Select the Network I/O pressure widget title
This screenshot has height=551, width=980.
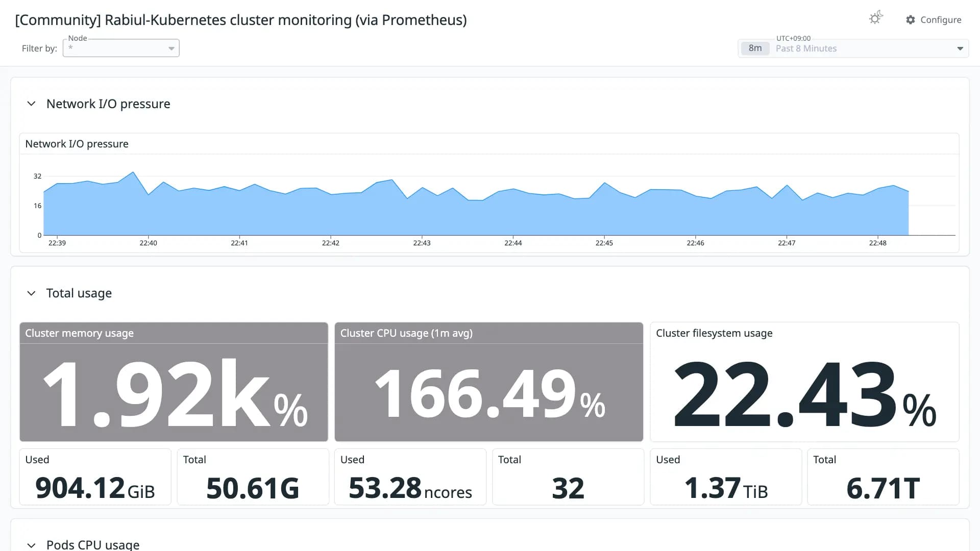77,144
